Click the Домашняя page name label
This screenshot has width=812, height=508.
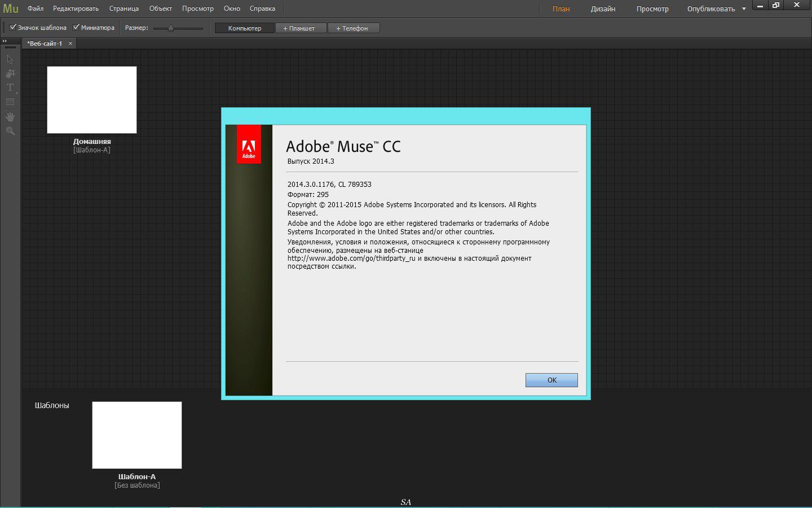(x=92, y=142)
